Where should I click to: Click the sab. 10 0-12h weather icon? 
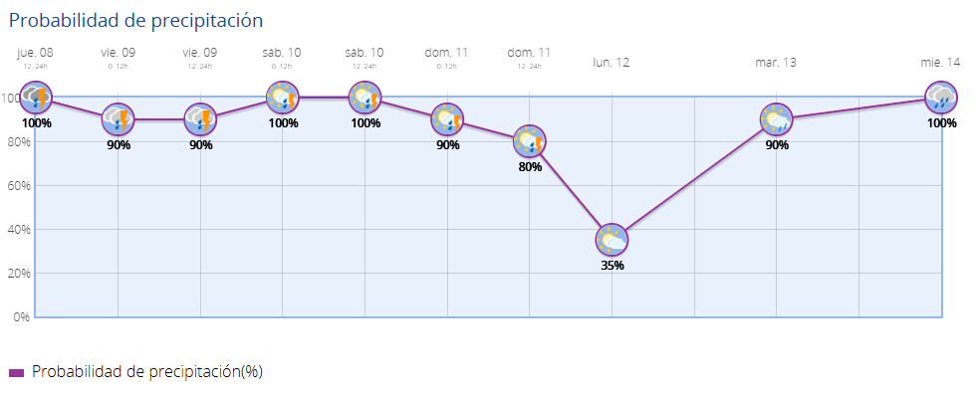coord(283,97)
